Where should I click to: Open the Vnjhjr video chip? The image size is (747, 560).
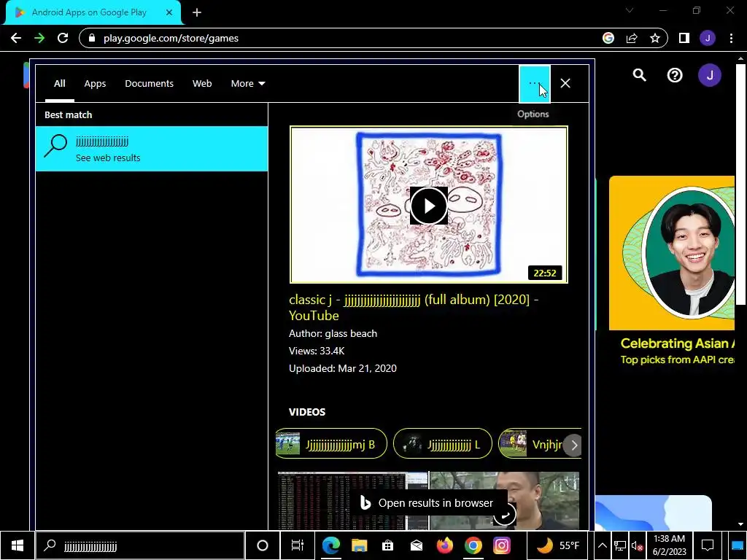[531, 444]
